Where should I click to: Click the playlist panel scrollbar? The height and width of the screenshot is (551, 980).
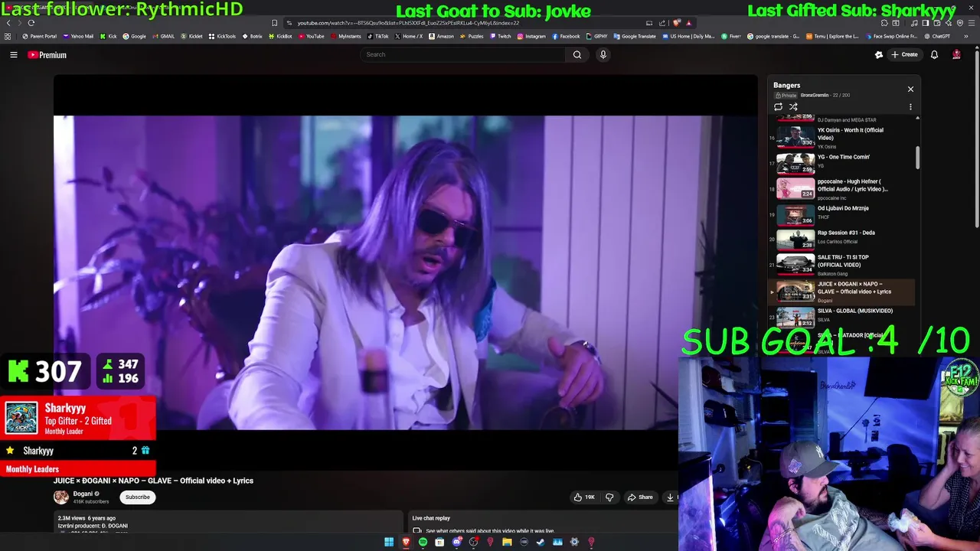tap(917, 157)
